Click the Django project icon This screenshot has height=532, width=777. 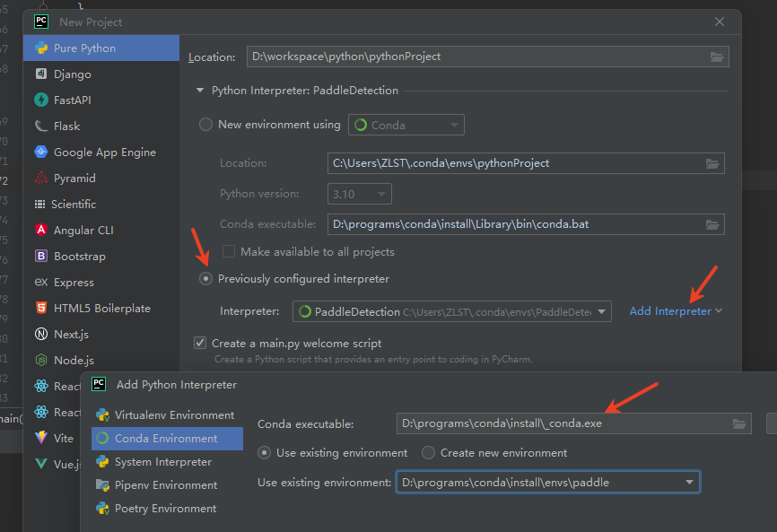(x=41, y=74)
